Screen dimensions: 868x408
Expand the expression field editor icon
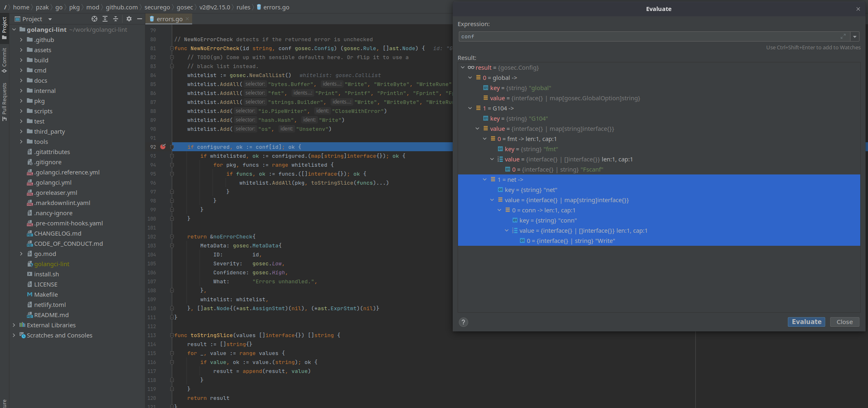pos(843,37)
